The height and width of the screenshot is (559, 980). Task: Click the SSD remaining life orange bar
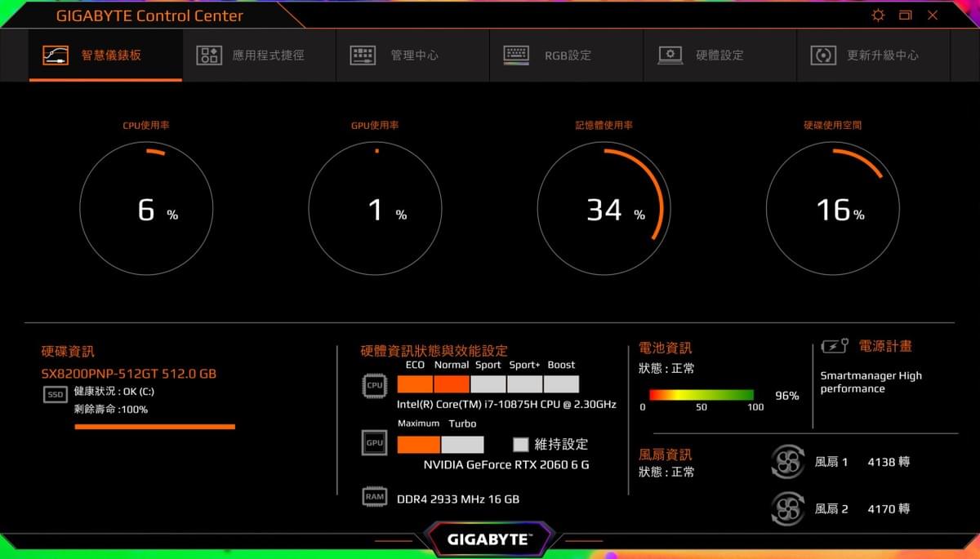pyautogui.click(x=154, y=426)
